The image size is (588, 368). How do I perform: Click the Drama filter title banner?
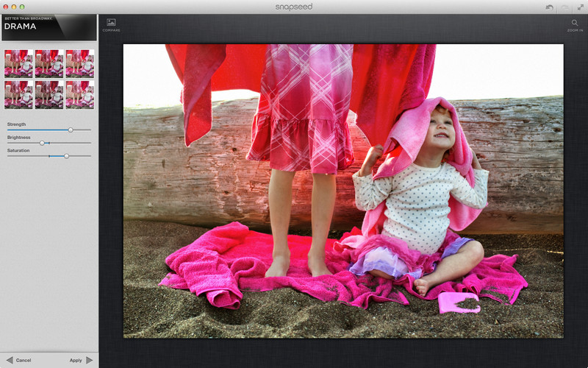coord(49,27)
